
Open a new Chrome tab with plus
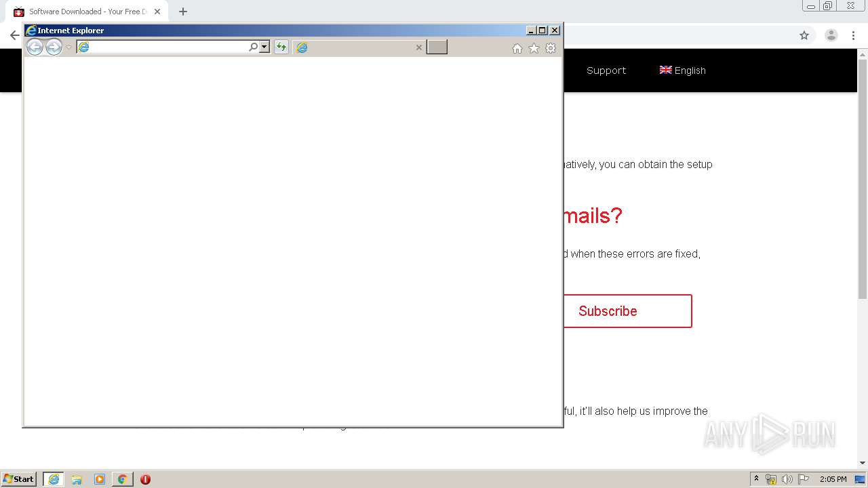[x=182, y=12]
